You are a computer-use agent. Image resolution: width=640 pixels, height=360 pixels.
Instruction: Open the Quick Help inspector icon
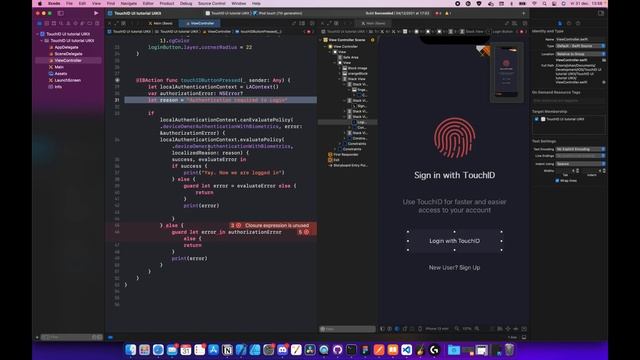[578, 23]
